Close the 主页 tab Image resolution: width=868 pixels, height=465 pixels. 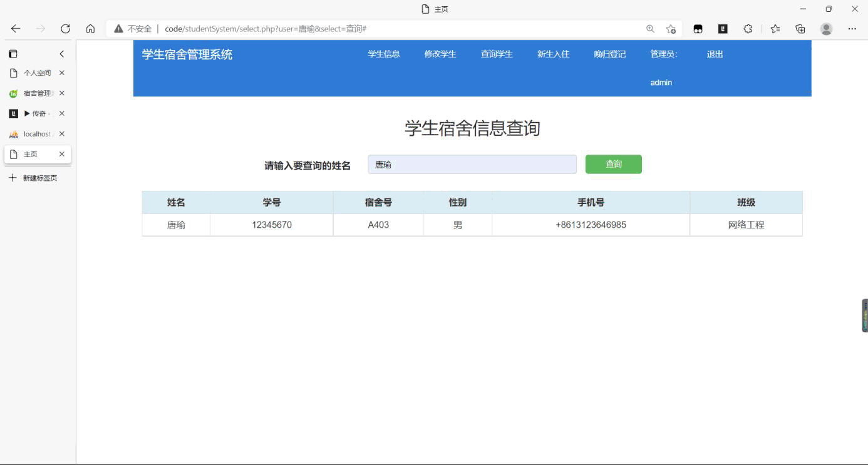click(x=61, y=154)
